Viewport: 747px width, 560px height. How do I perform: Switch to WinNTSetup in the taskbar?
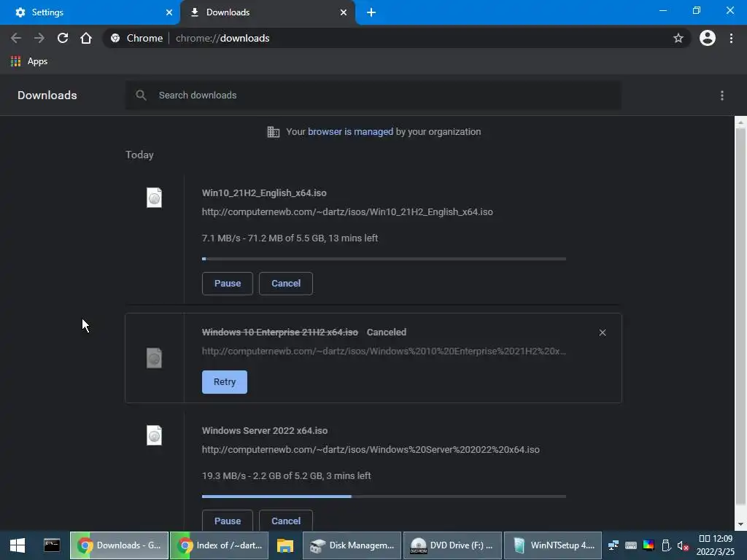point(553,545)
